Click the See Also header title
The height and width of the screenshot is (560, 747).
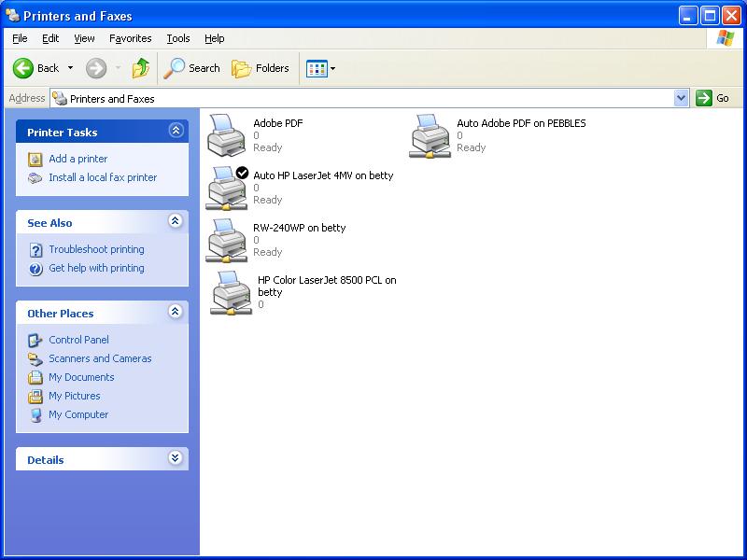[50, 223]
